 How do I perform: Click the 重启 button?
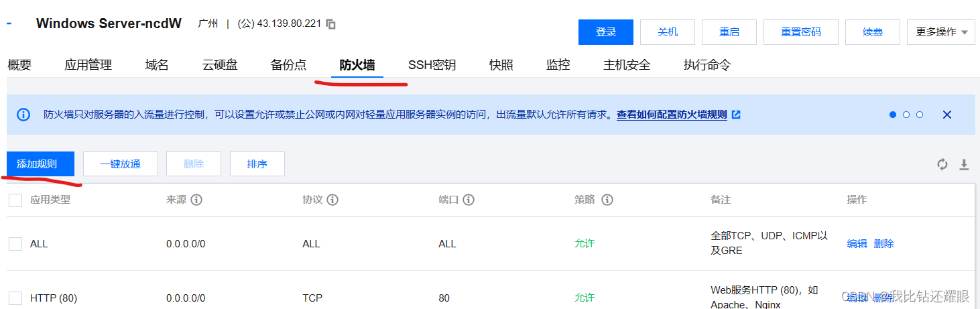point(729,32)
